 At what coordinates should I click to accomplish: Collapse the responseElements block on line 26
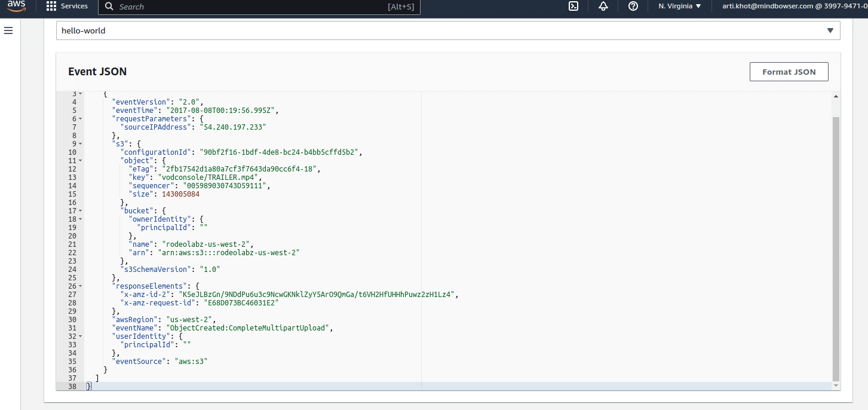(x=81, y=286)
